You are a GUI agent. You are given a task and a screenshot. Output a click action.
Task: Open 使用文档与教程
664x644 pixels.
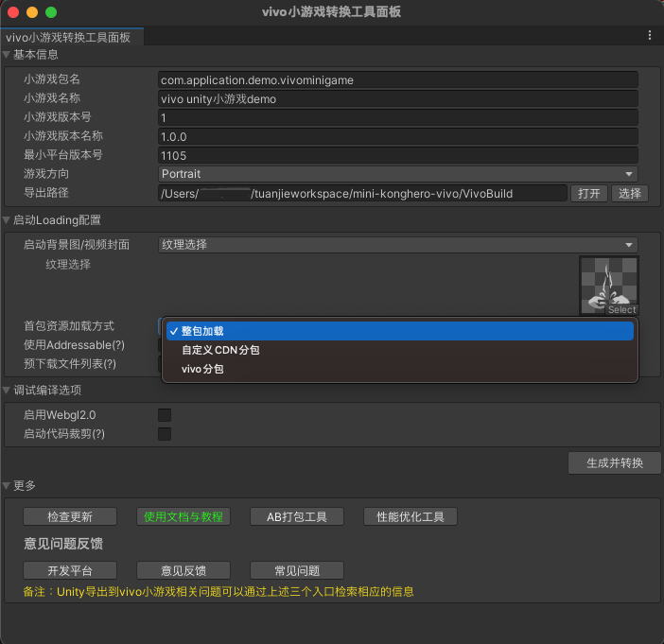(x=183, y=516)
